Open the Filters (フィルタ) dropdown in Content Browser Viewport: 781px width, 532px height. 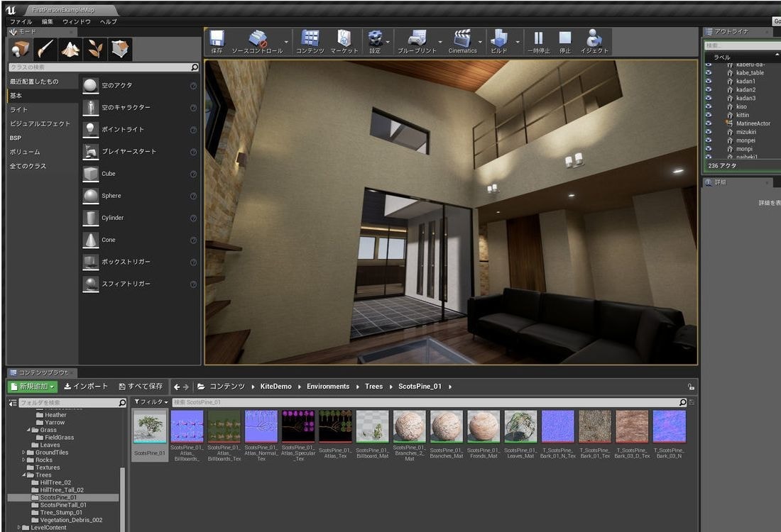(151, 402)
